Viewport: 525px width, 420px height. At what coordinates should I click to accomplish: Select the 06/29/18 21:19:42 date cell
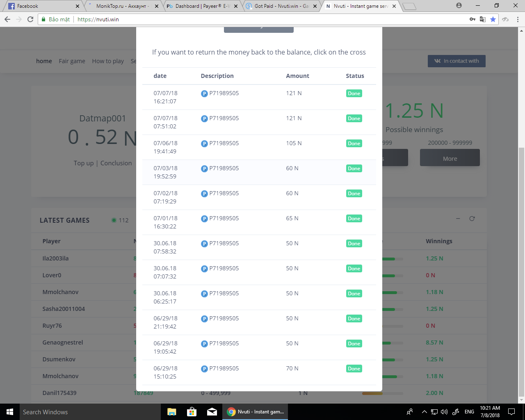(165, 322)
